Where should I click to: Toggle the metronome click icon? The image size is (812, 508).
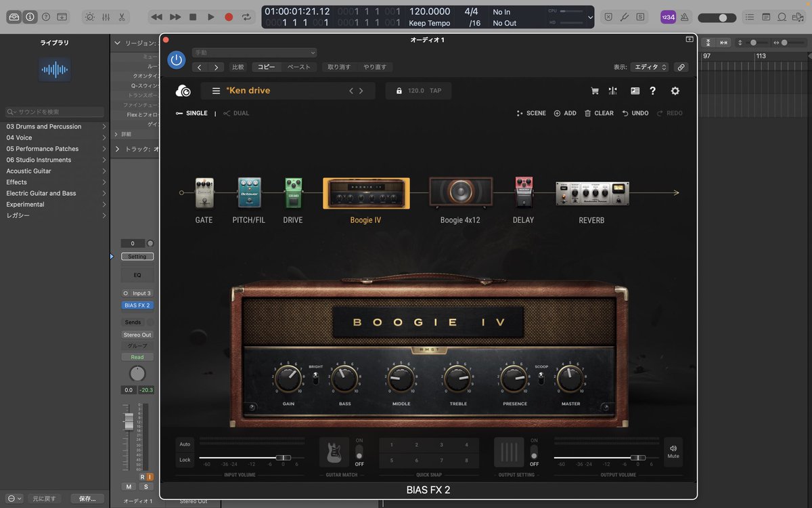[685, 17]
